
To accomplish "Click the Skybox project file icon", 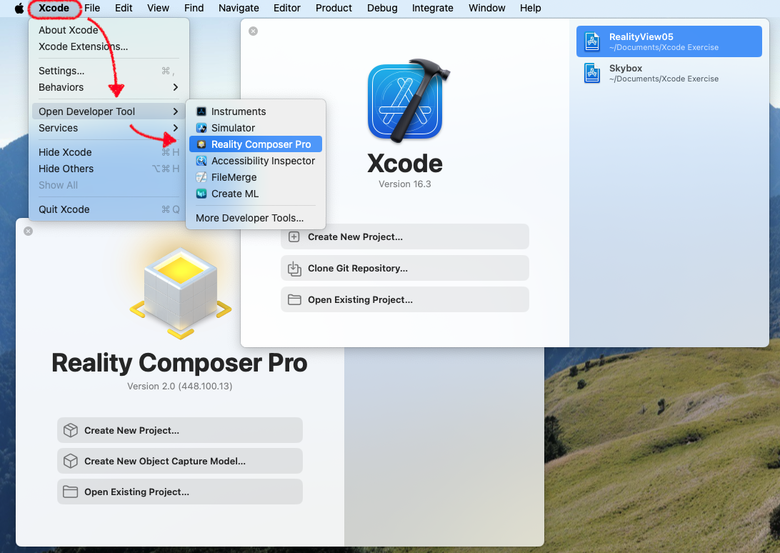I will click(592, 73).
